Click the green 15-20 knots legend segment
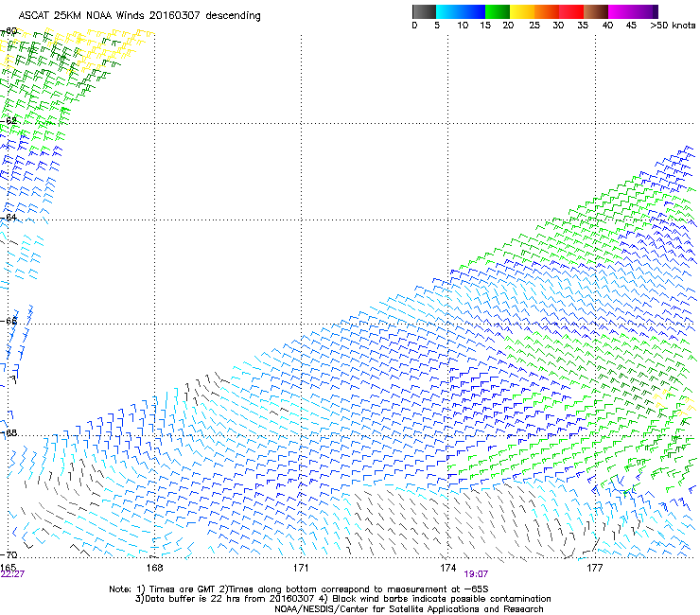The image size is (700, 615). point(498,11)
